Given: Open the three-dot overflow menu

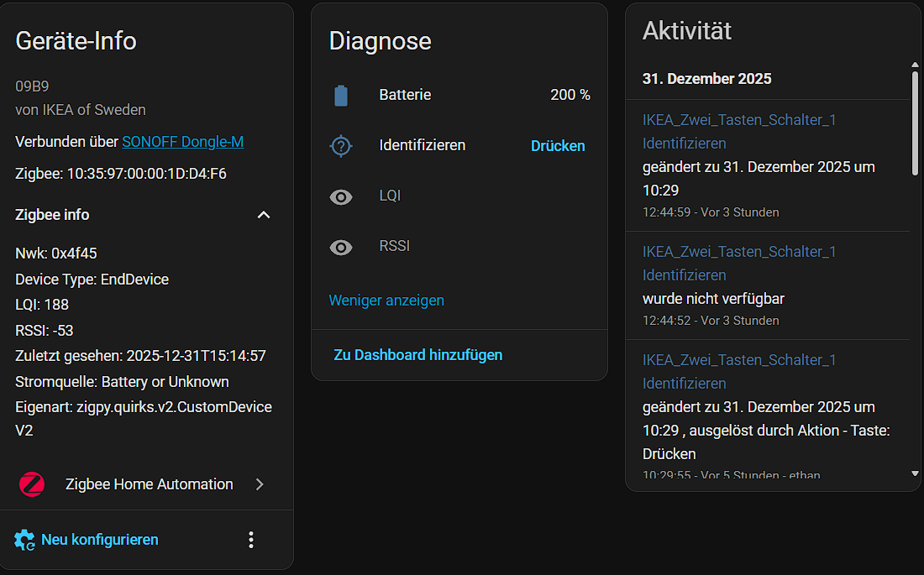Looking at the screenshot, I should 250,540.
